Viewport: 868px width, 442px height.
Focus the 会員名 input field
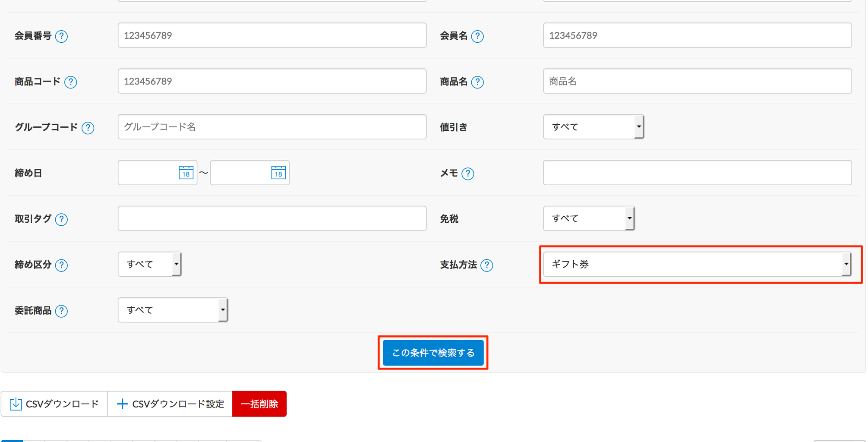[x=698, y=35]
